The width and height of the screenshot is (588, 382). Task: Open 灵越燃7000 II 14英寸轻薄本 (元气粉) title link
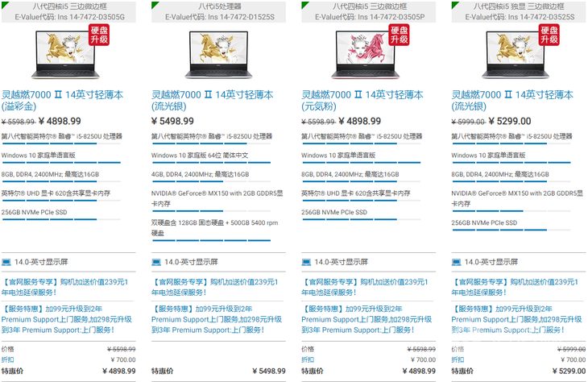click(362, 100)
